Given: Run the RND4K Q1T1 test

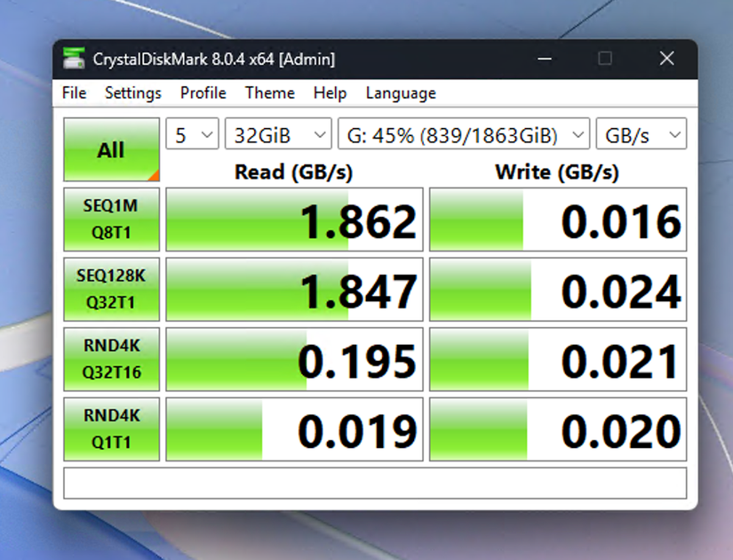Looking at the screenshot, I should (x=110, y=429).
